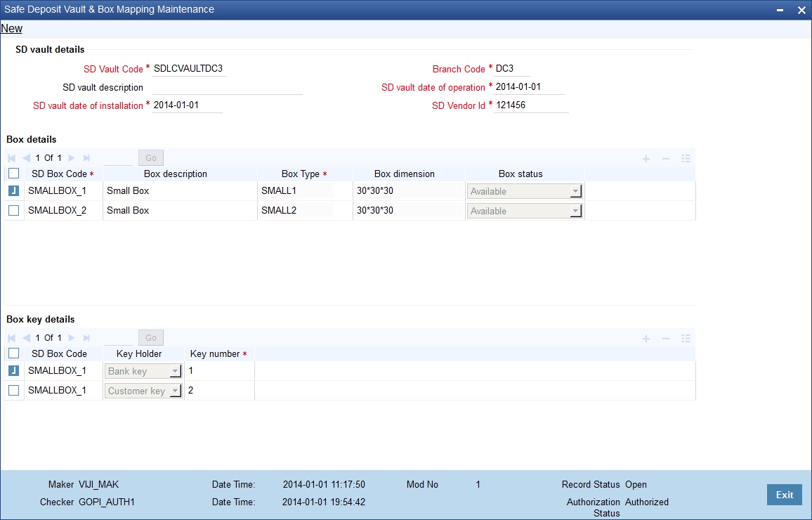Check the Customer key row checkbox
Viewport: 812px width, 520px height.
[14, 390]
